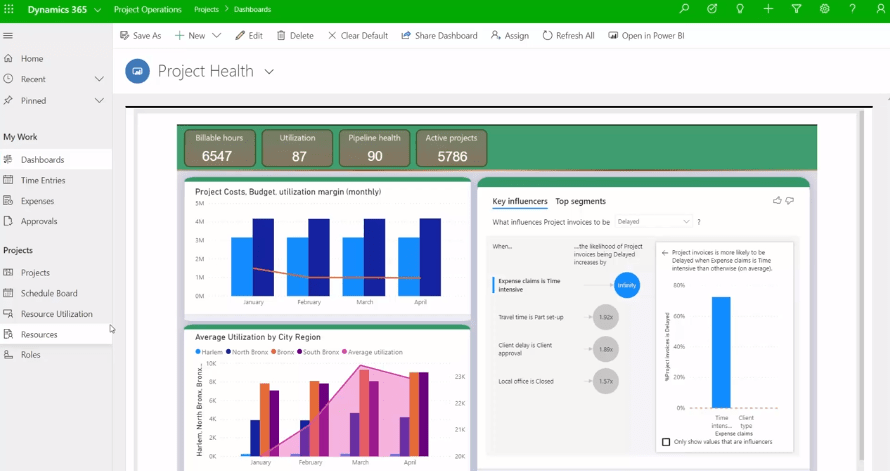The height and width of the screenshot is (471, 890).
Task: Check 'Only show values that are influencers'
Action: click(667, 442)
